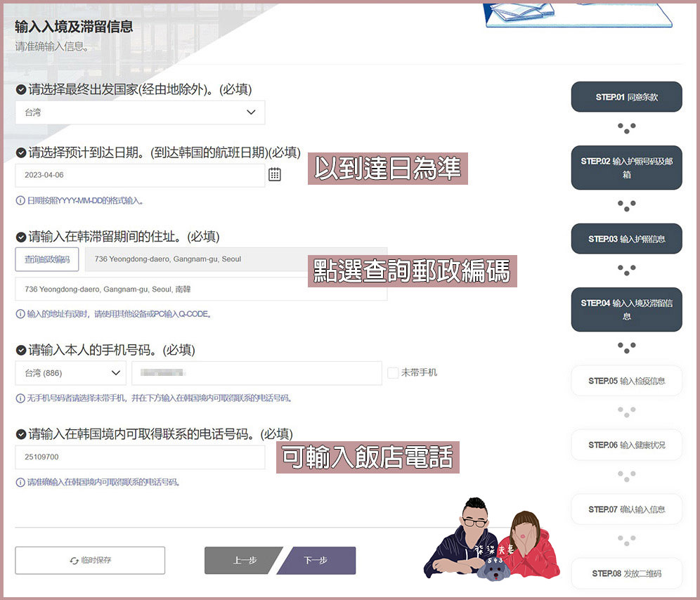The height and width of the screenshot is (600, 700).
Task: Click the info icon beside the date format hint
Action: (x=20, y=200)
